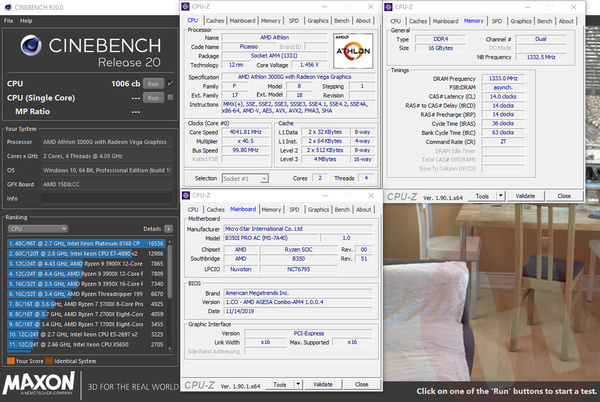This screenshot has width=600, height=402.
Task: Click the DRAM Frequency value 1333.0 MHz
Action: 503,78
